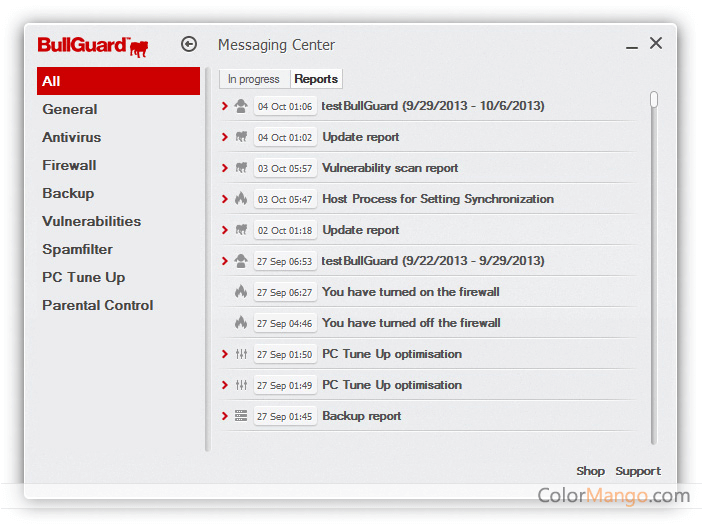
Task: Click sliders icon on 27 Sep 01:49 row
Action: (241, 385)
